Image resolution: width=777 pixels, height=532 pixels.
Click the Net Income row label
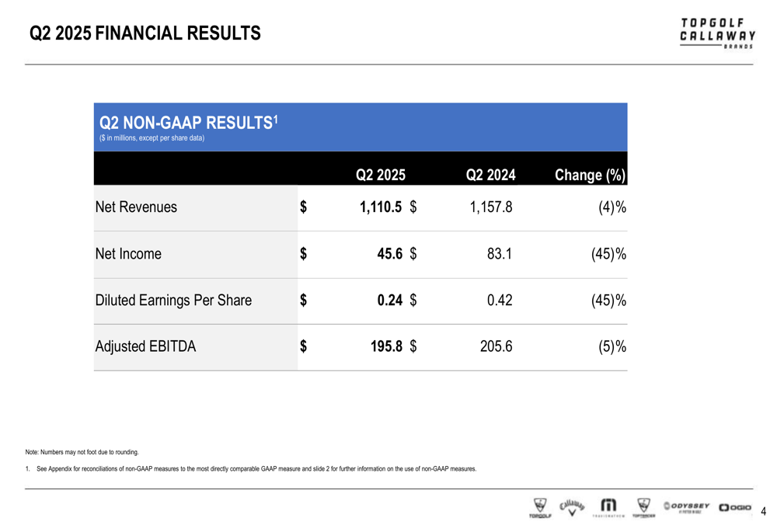click(x=128, y=254)
